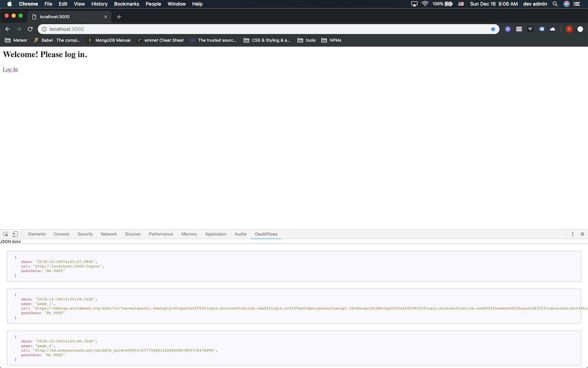588x368 pixels.
Task: Switch to the Console DevTools tab
Action: 62,234
